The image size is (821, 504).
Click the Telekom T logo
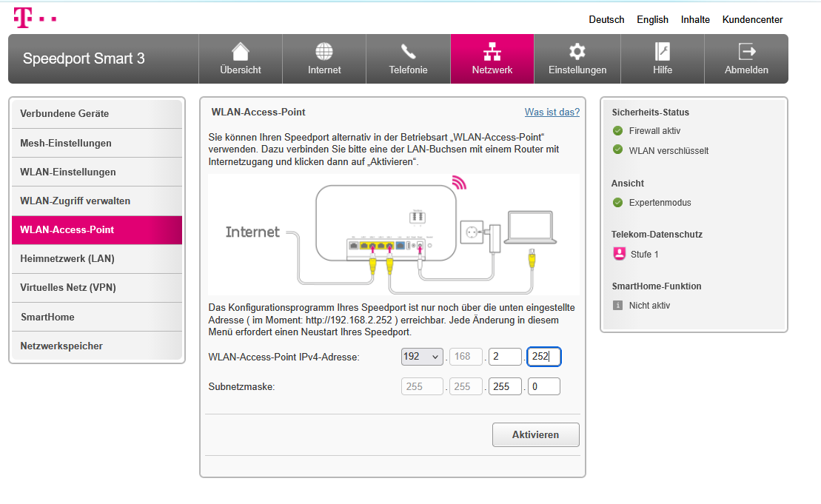pos(35,18)
